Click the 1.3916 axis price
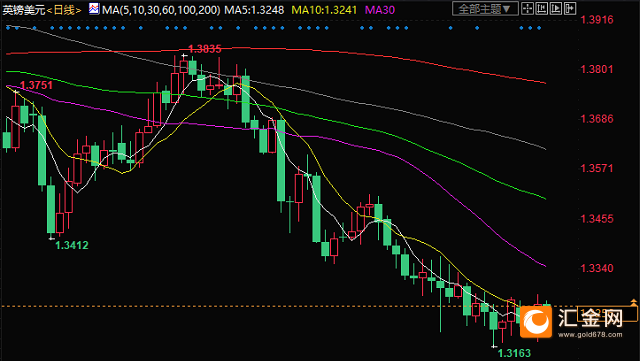The height and width of the screenshot is (361, 640). coord(597,20)
